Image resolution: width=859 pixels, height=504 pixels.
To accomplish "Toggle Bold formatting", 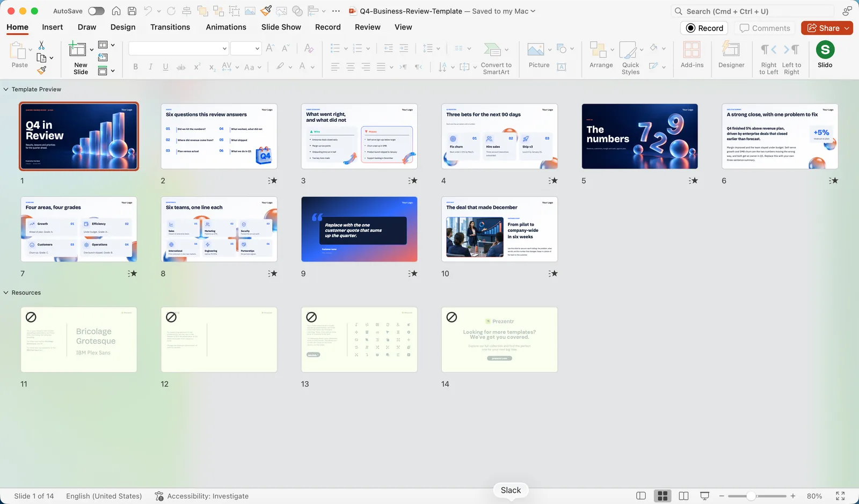I will (x=135, y=67).
